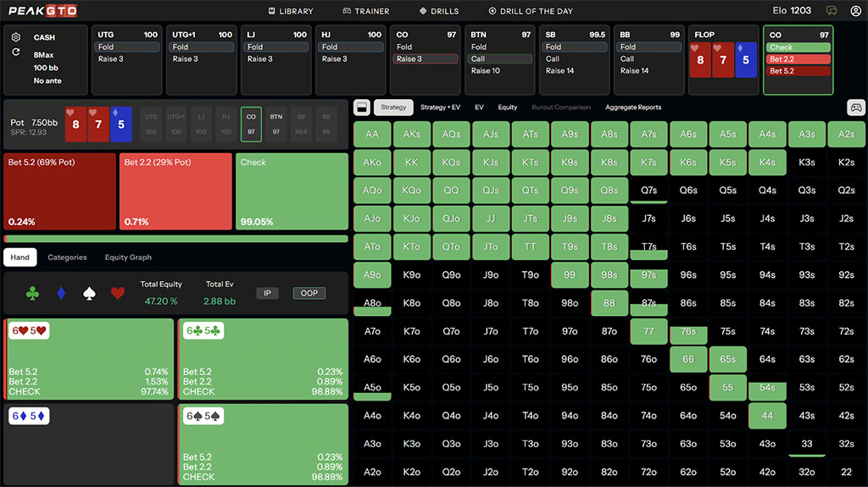Click the refresh icon below settings gear
This screenshot has height=487, width=868.
point(16,53)
